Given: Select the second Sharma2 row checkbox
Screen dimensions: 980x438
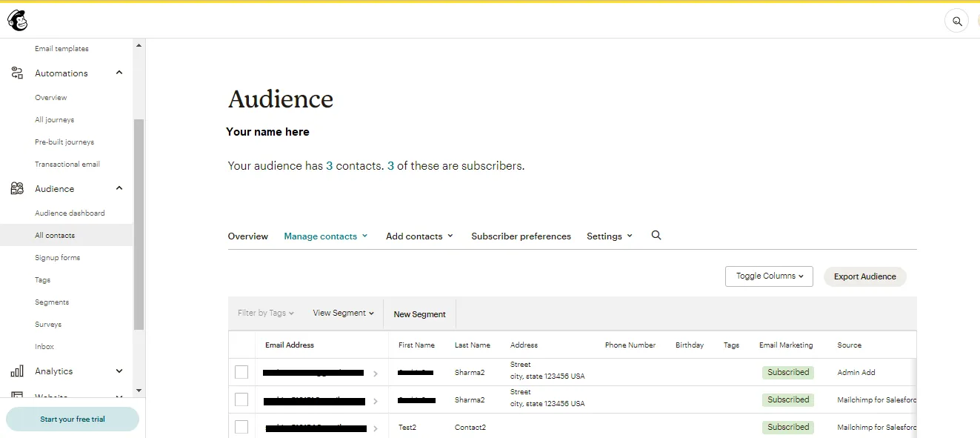Looking at the screenshot, I should point(241,399).
